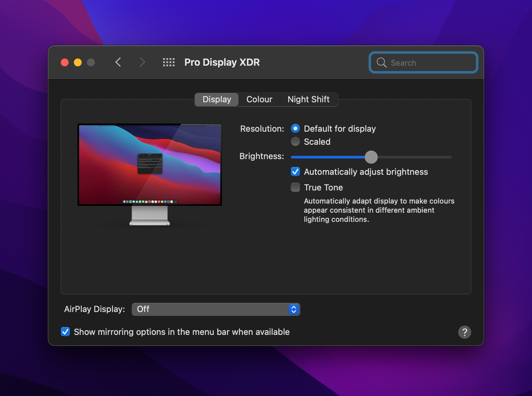Select the Display tab
Image resolution: width=532 pixels, height=396 pixels.
point(217,100)
